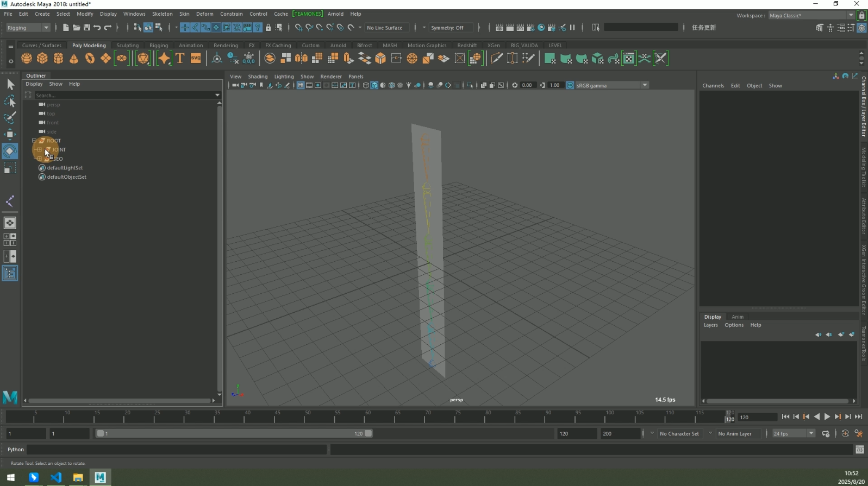Open the Script Editor icon
The height and width of the screenshot is (486, 868).
click(859, 450)
